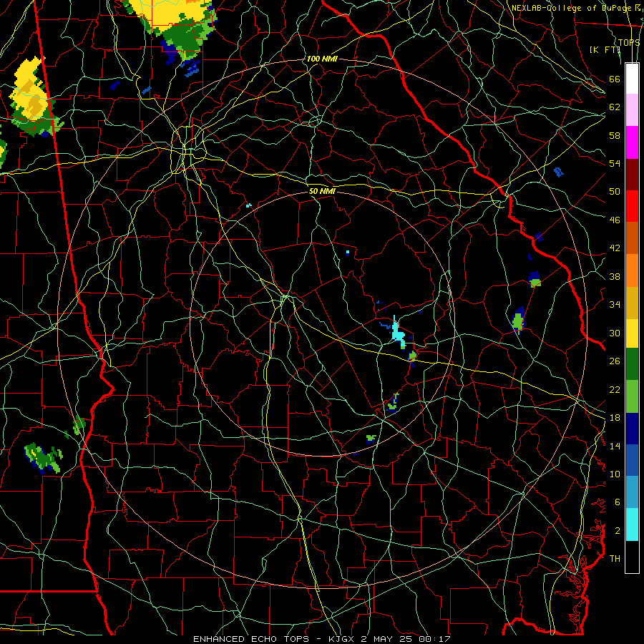Click the green echo cluster in lower-left corner

pyautogui.click(x=43, y=458)
